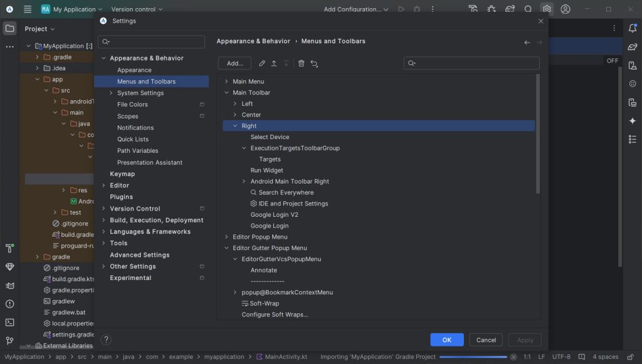The width and height of the screenshot is (642, 364).
Task: Click the restore actions undo icon
Action: point(314,63)
